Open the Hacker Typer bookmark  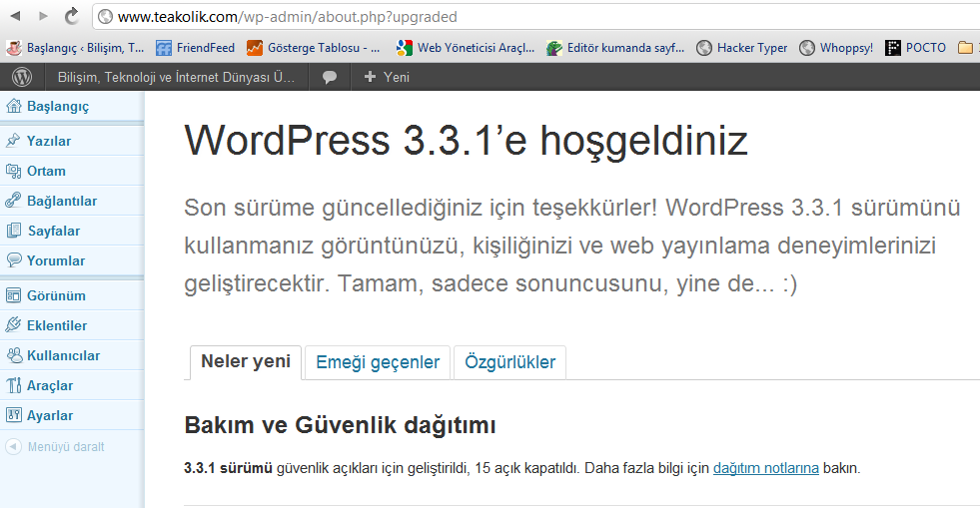[x=742, y=48]
